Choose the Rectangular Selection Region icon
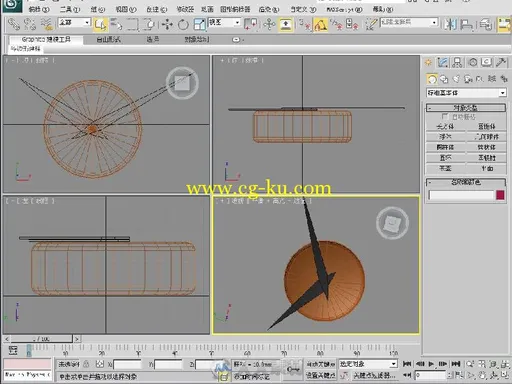This screenshot has width=512, height=384. click(x=132, y=24)
